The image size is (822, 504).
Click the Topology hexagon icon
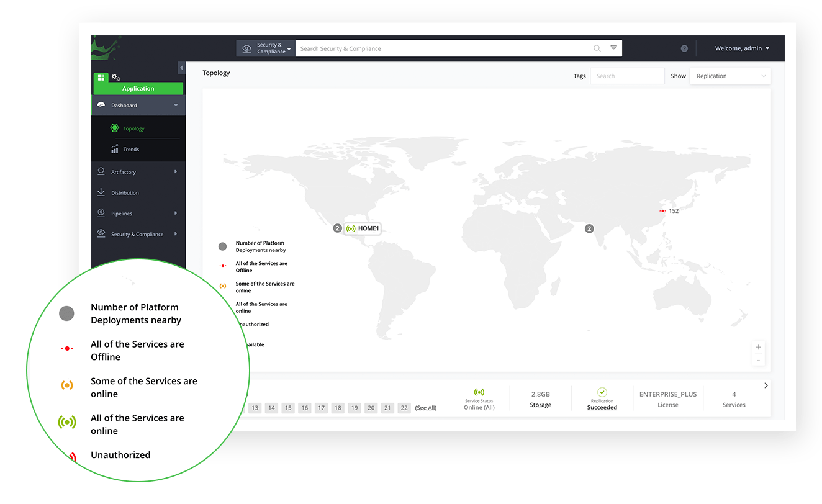(115, 128)
